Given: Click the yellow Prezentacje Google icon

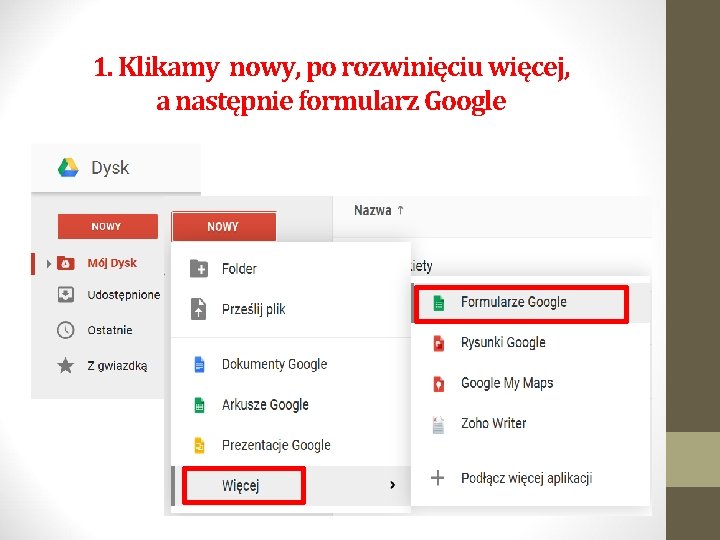Looking at the screenshot, I should pyautogui.click(x=199, y=445).
